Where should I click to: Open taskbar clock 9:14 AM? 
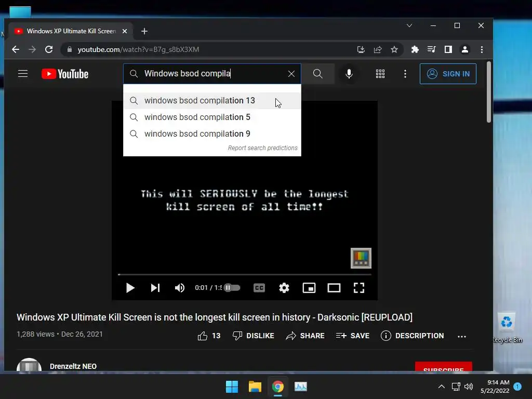495,387
